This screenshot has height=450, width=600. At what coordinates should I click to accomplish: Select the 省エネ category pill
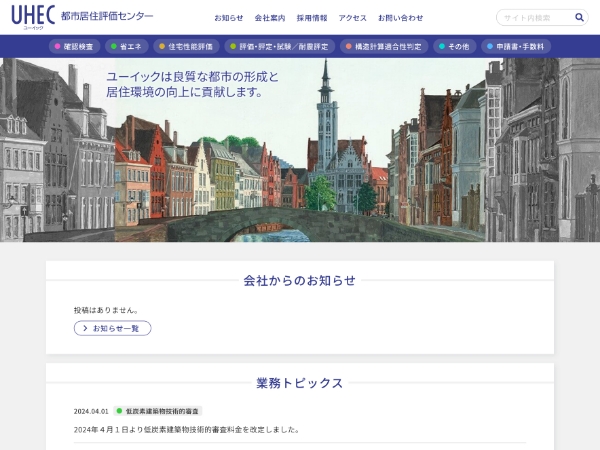click(x=127, y=46)
